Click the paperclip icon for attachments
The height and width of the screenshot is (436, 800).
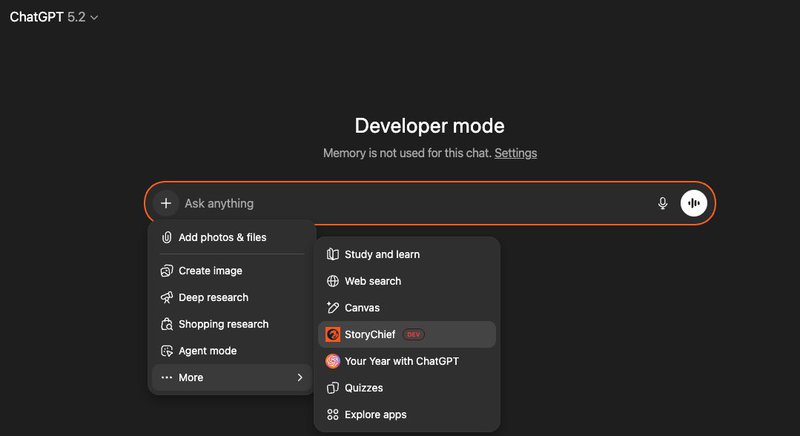166,237
